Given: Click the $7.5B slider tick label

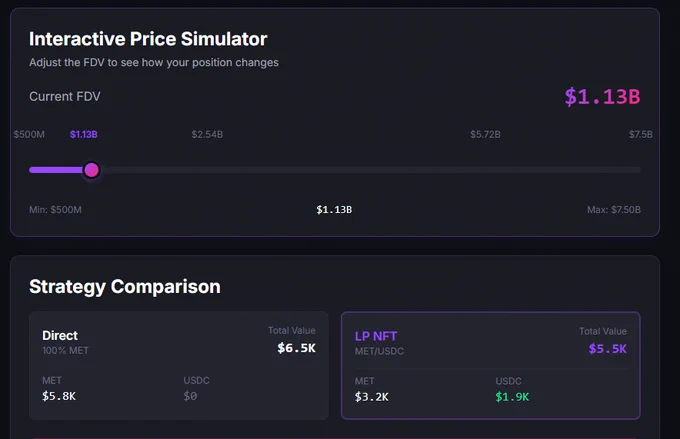Looking at the screenshot, I should pyautogui.click(x=641, y=134).
